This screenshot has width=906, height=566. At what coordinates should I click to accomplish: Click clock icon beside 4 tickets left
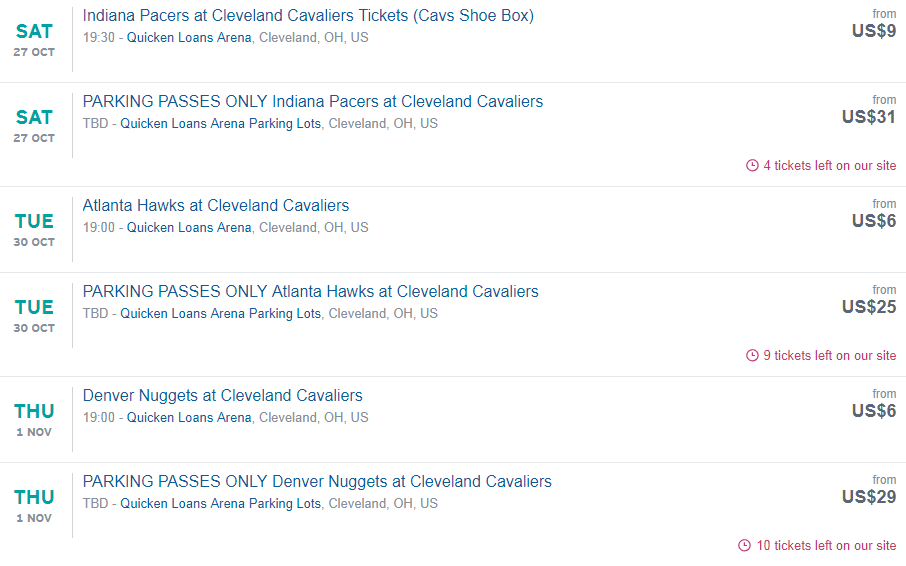752,166
